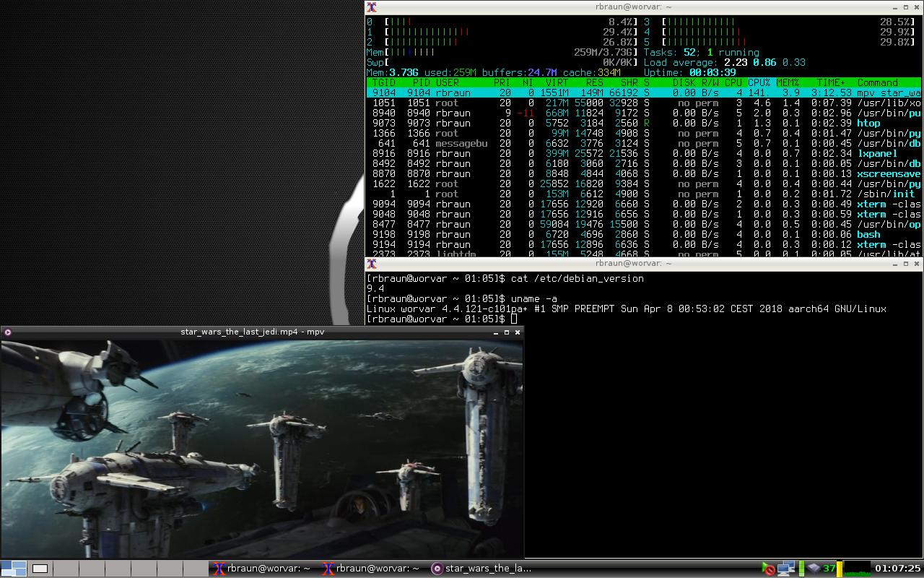Viewport: 924px width, 578px height.
Task: Select the htop process row 9073
Action: (644, 123)
